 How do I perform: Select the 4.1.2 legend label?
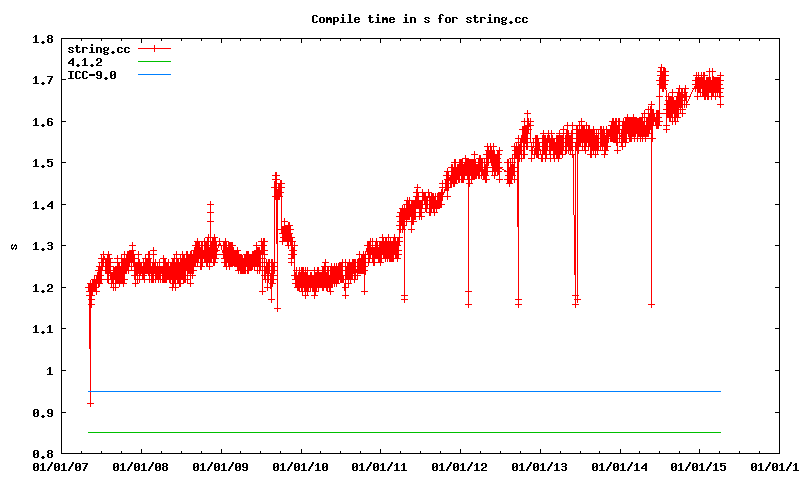[83, 62]
